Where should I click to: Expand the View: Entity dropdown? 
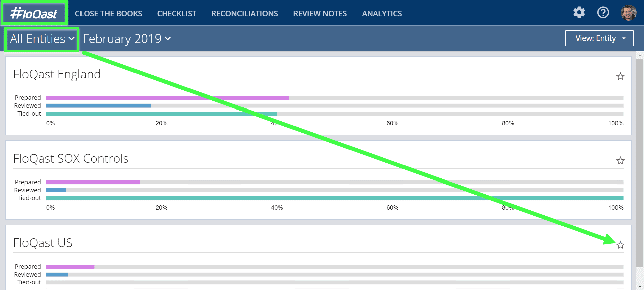click(599, 38)
